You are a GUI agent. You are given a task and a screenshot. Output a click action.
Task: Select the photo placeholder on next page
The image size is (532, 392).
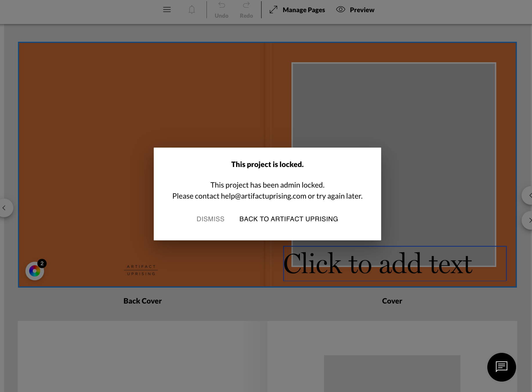click(x=392, y=373)
